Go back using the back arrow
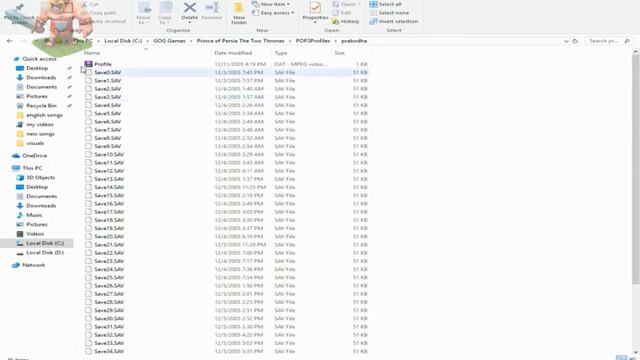This screenshot has height=360, width=640. coord(9,41)
